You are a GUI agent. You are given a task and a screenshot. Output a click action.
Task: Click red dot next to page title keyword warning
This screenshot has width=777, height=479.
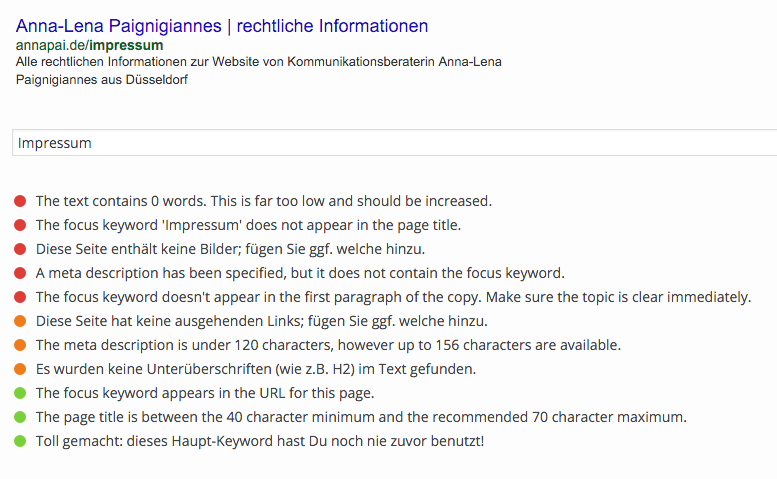click(x=20, y=225)
